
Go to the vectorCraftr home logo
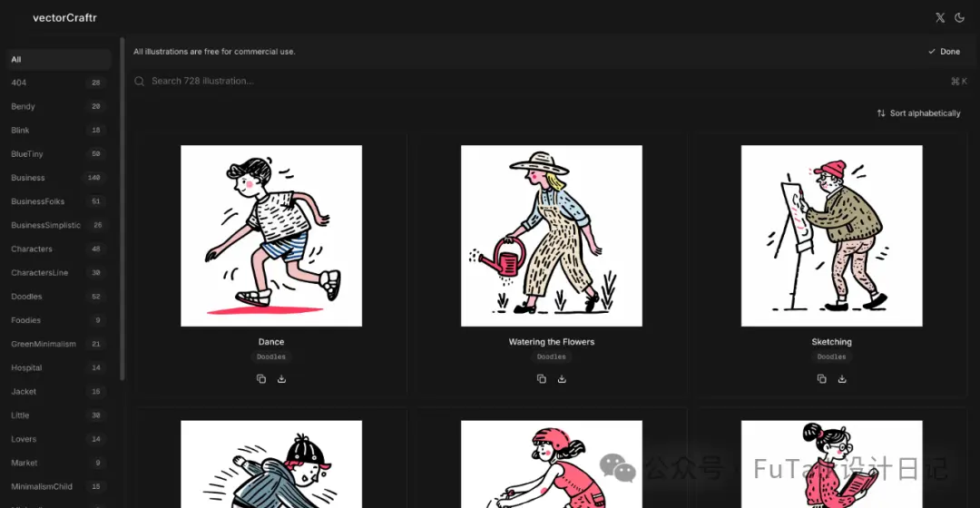coord(64,17)
